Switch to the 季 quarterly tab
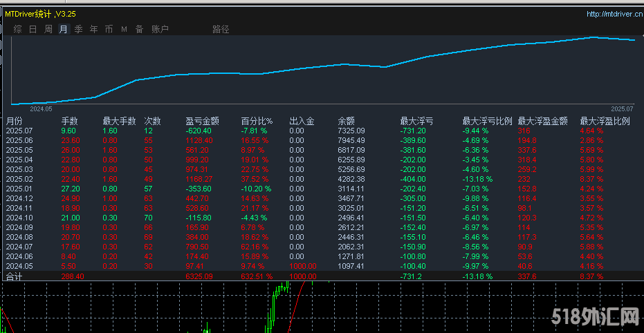The image size is (644, 333). [x=78, y=29]
